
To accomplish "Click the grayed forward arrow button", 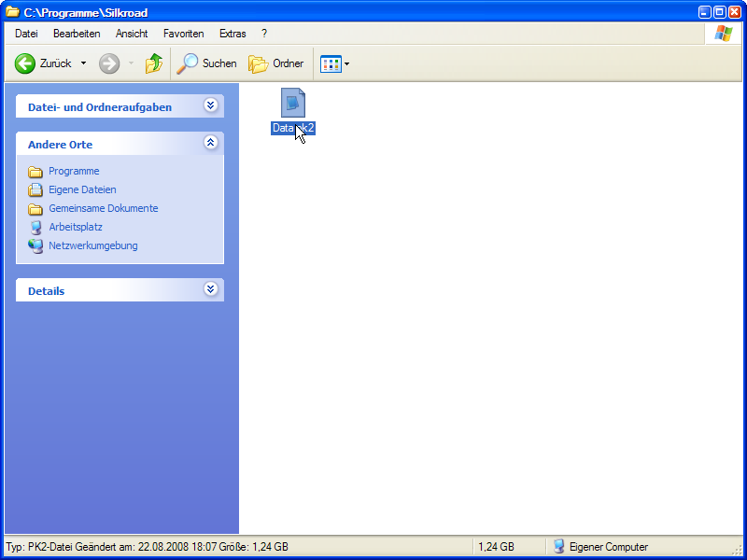I will coord(109,63).
